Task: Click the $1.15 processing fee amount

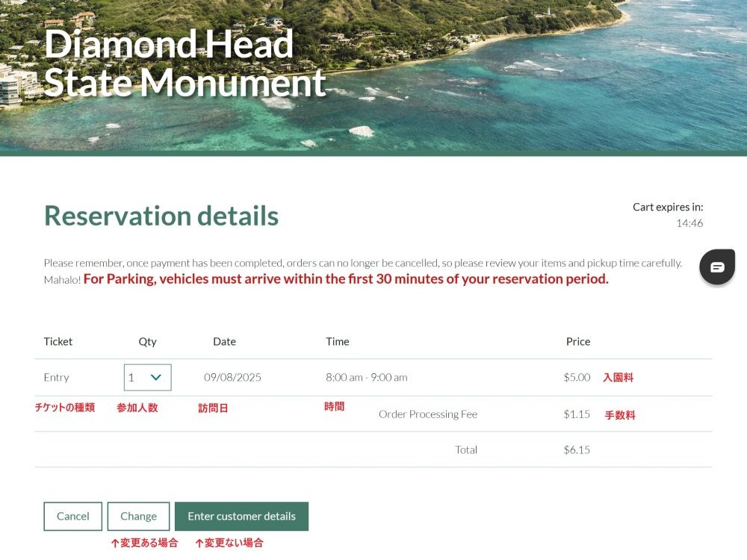Action: pos(577,414)
